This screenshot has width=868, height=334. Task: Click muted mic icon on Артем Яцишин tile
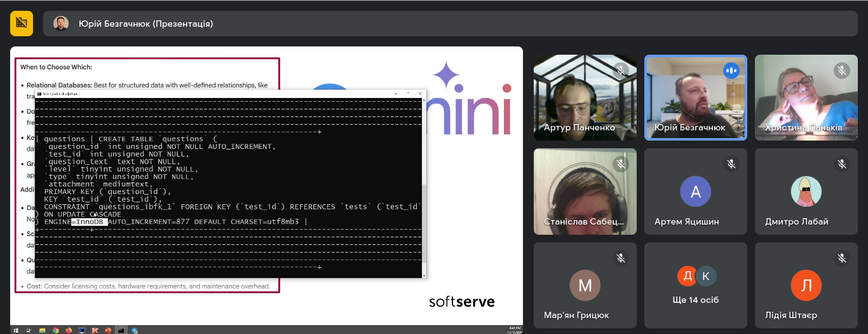[x=731, y=164]
